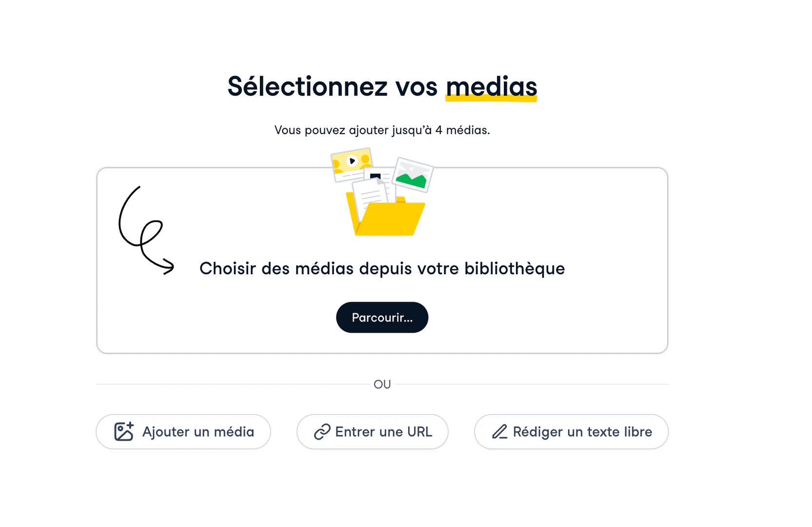Click the divider line left of OU

click(234, 385)
